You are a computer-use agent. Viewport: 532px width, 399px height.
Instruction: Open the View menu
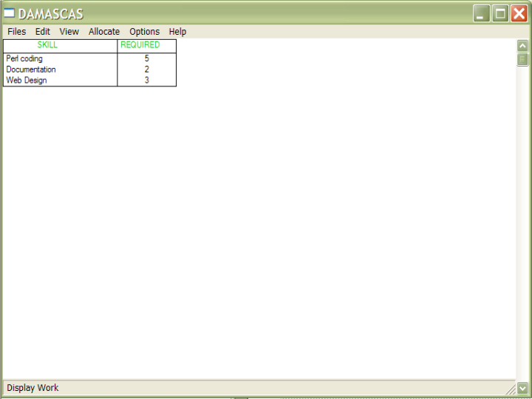pyautogui.click(x=69, y=32)
